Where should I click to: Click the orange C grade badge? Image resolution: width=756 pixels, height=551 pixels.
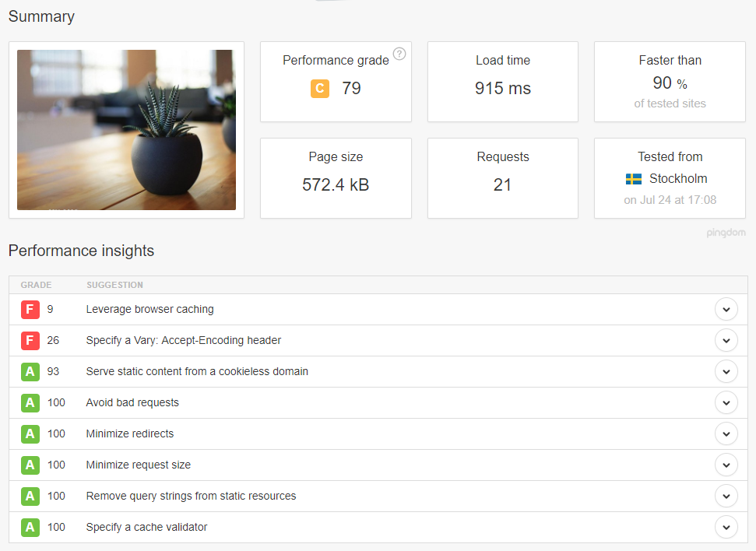(x=320, y=89)
